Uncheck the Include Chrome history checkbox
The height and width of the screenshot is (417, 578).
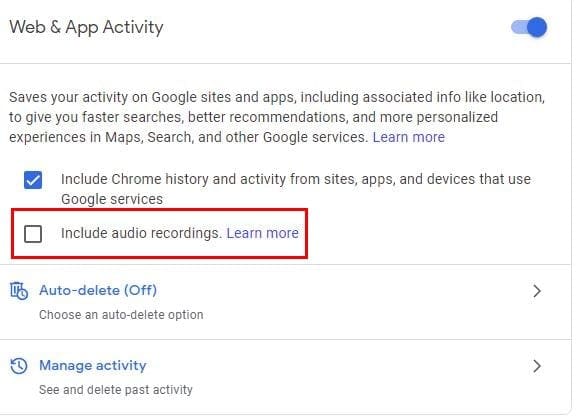33,180
